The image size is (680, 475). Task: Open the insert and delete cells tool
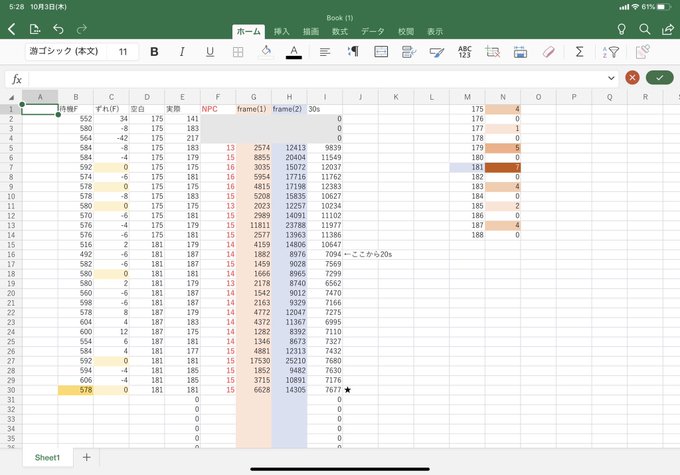[493, 52]
